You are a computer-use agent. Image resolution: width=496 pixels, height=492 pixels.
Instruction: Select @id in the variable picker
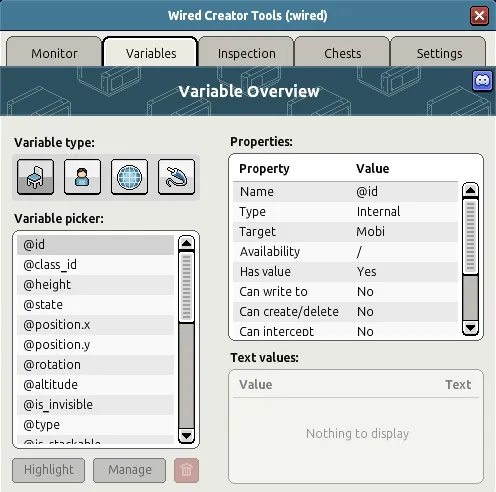coord(95,245)
